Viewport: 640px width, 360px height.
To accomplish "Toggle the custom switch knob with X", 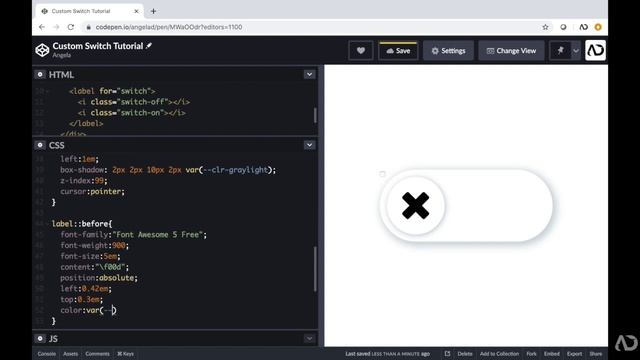I will point(415,205).
